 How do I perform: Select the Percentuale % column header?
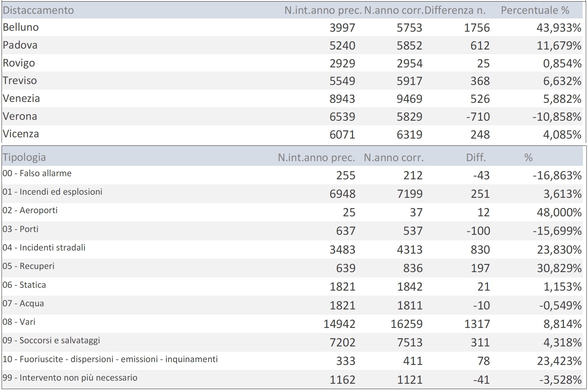(x=535, y=10)
